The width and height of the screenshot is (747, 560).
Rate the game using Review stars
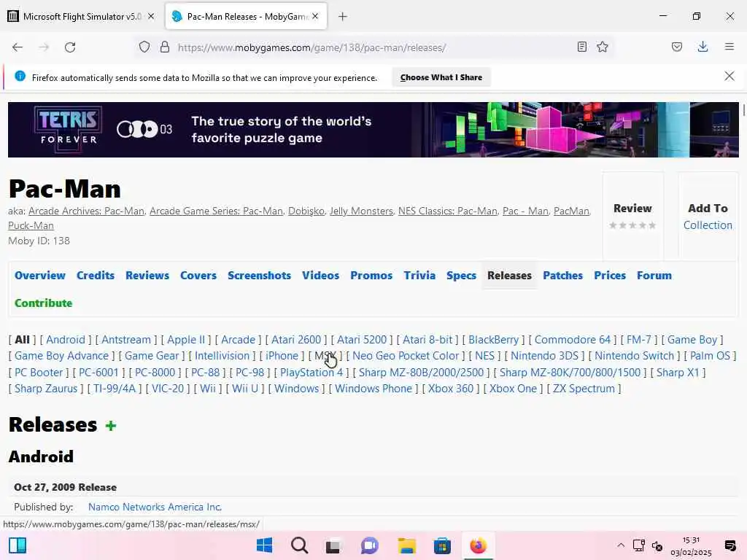coord(632,225)
